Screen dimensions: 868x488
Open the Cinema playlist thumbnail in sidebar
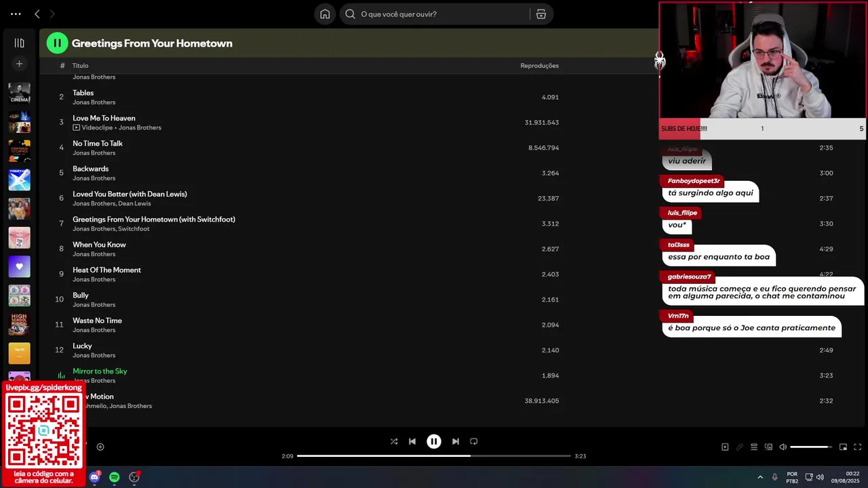[x=19, y=94]
